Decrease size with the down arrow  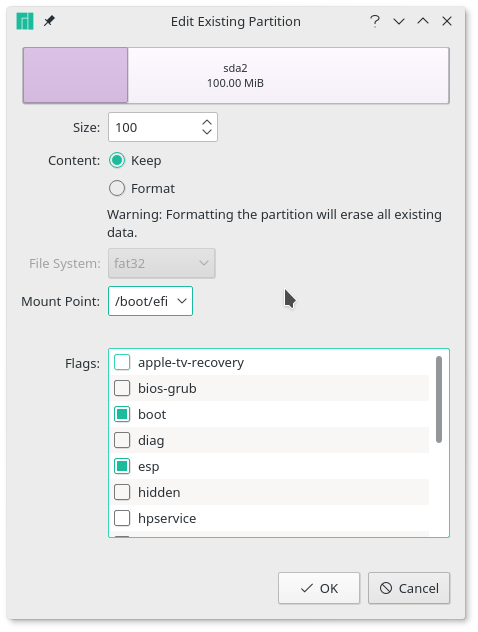(x=207, y=132)
